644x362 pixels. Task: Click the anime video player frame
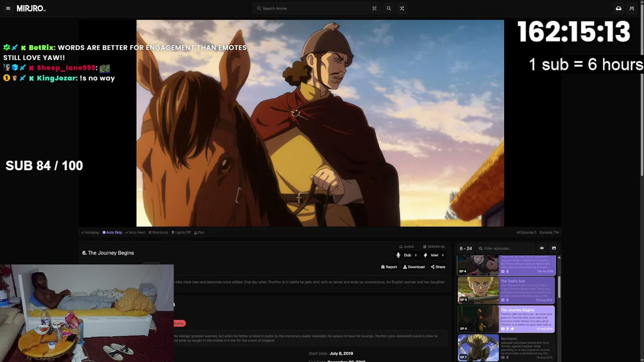[x=320, y=123]
